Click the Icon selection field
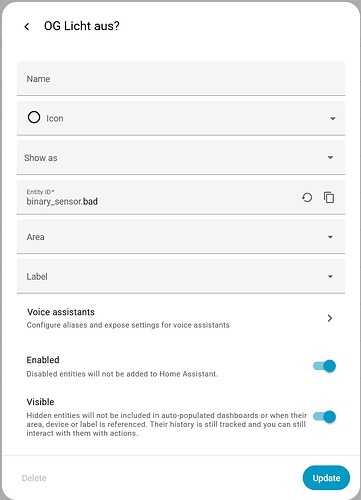 [181, 118]
